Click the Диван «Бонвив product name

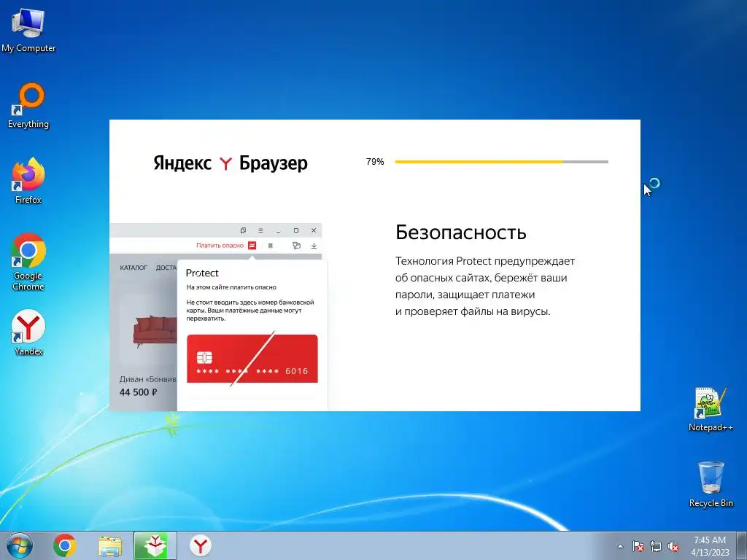pos(147,379)
